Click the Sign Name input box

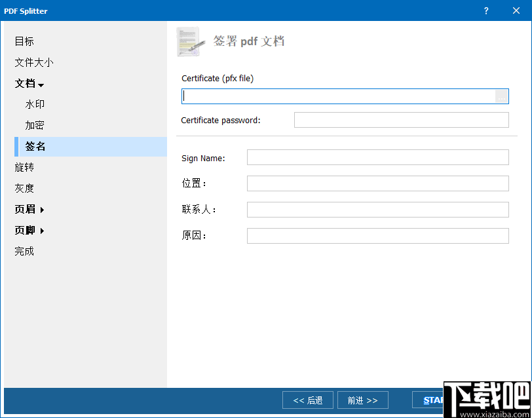(x=377, y=157)
